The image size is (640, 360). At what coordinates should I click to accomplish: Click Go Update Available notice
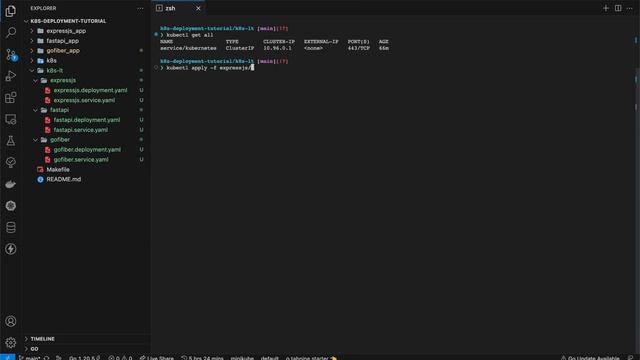(x=590, y=358)
